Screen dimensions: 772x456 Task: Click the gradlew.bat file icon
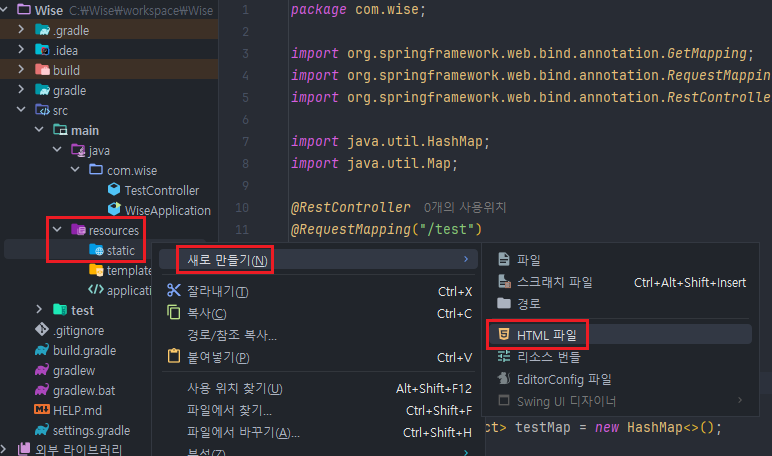(42, 390)
